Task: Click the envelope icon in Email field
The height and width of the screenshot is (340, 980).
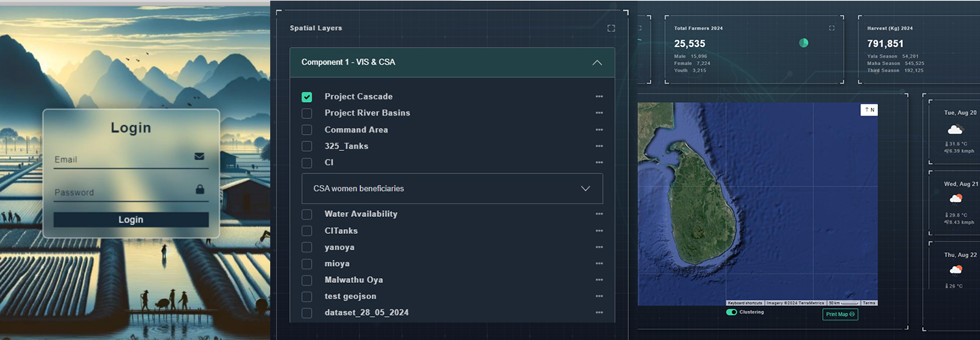Action: [x=199, y=156]
